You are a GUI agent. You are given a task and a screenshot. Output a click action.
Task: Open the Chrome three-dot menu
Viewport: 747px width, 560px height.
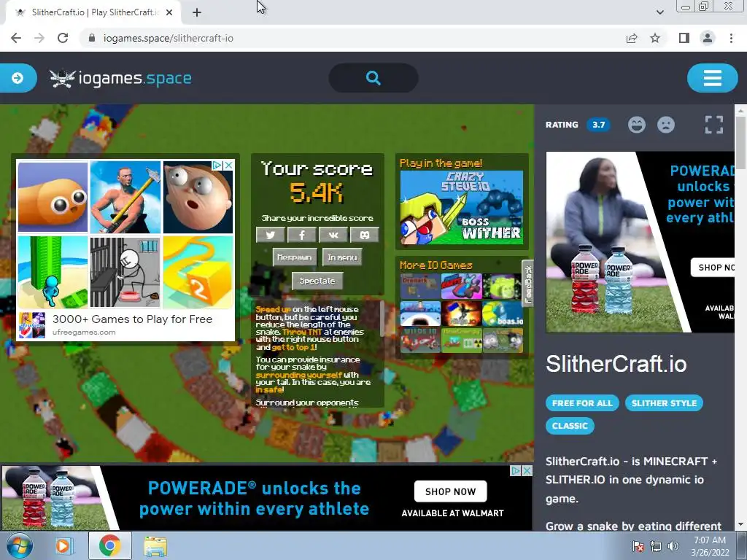point(731,38)
